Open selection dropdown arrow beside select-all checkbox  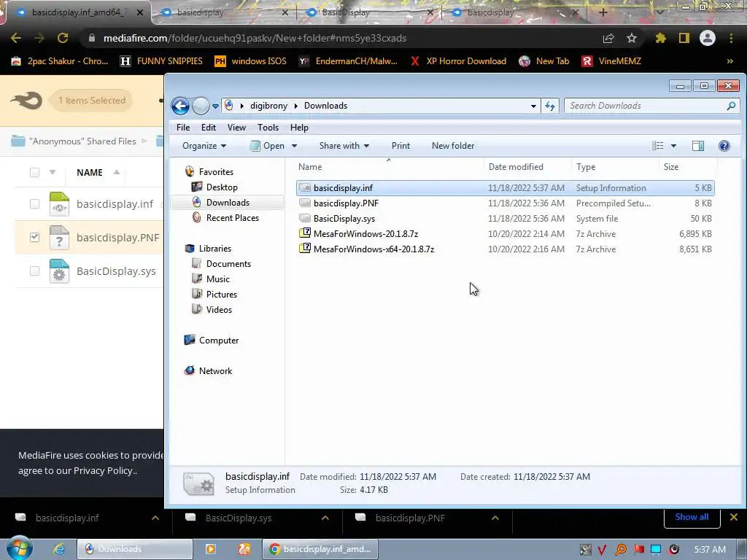[x=53, y=172]
